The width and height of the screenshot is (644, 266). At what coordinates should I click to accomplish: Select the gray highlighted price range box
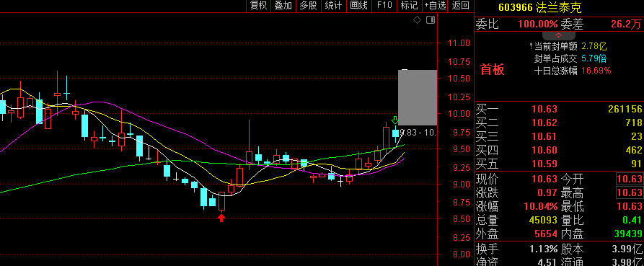(418, 98)
